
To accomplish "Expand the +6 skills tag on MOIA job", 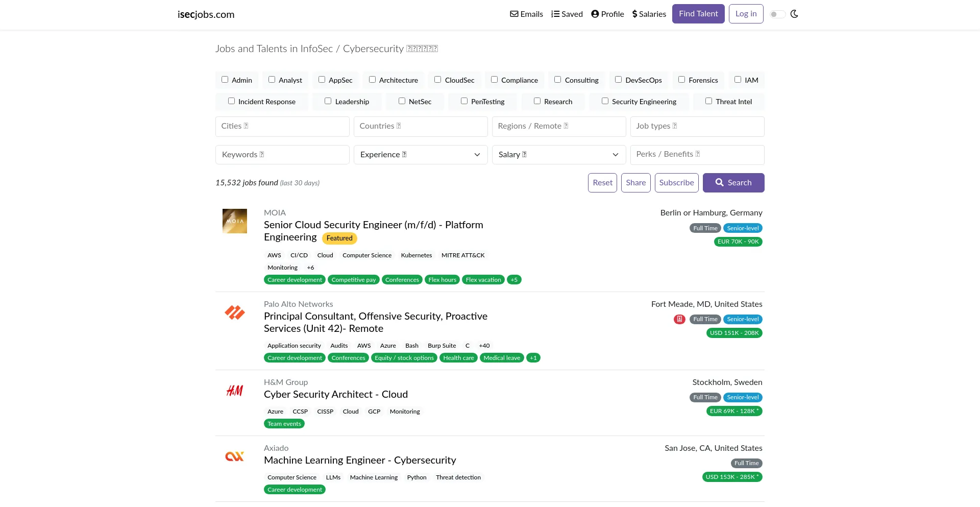I will [x=310, y=268].
